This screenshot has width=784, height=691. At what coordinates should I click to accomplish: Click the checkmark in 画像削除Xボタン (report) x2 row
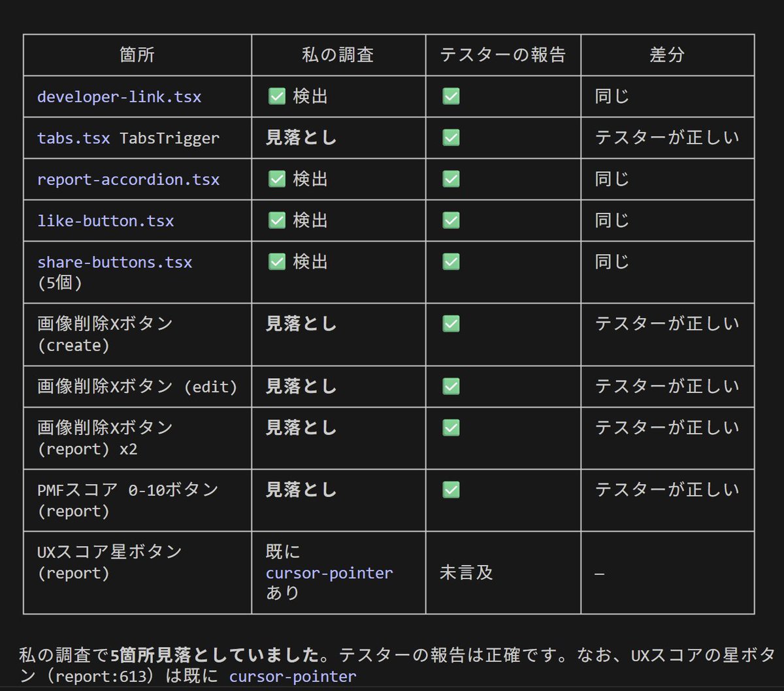(450, 428)
